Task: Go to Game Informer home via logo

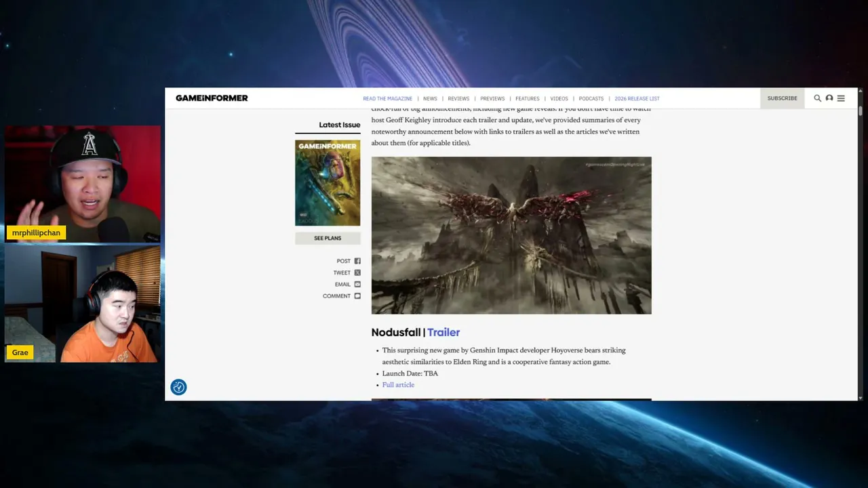Action: (212, 98)
